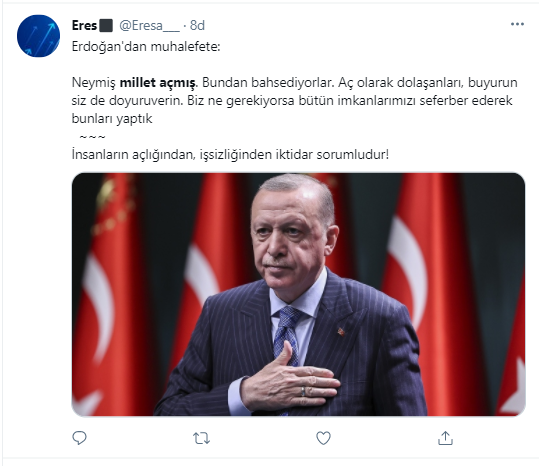Click the "bunları yaptık" text line
Viewport: 539px width, 466px height.
pos(112,119)
